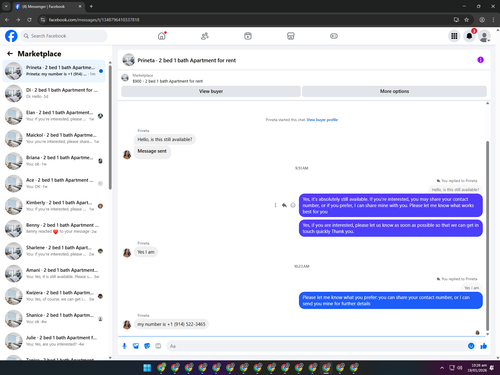
Task: Open Maickol conversation in the list
Action: pyautogui.click(x=54, y=138)
